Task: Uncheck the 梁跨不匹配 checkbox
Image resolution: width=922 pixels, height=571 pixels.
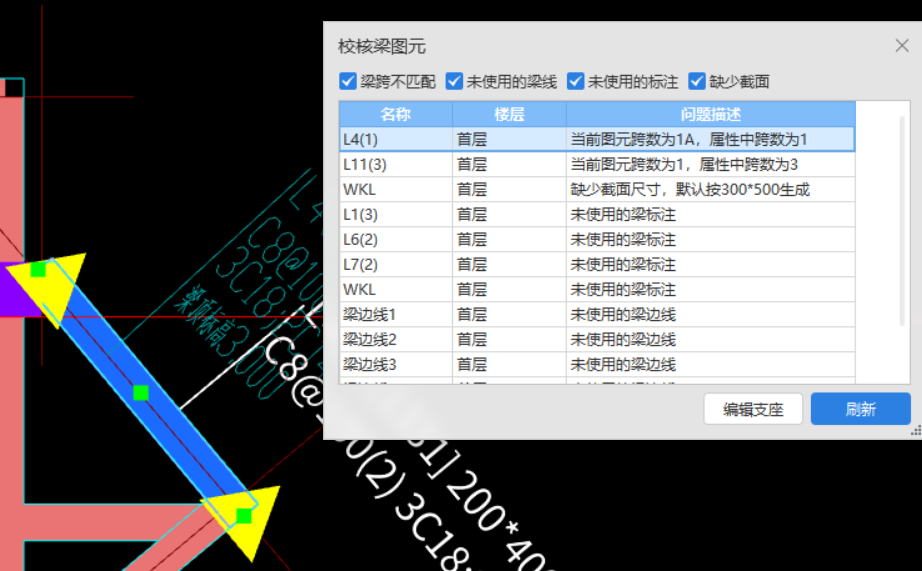Action: [x=348, y=81]
